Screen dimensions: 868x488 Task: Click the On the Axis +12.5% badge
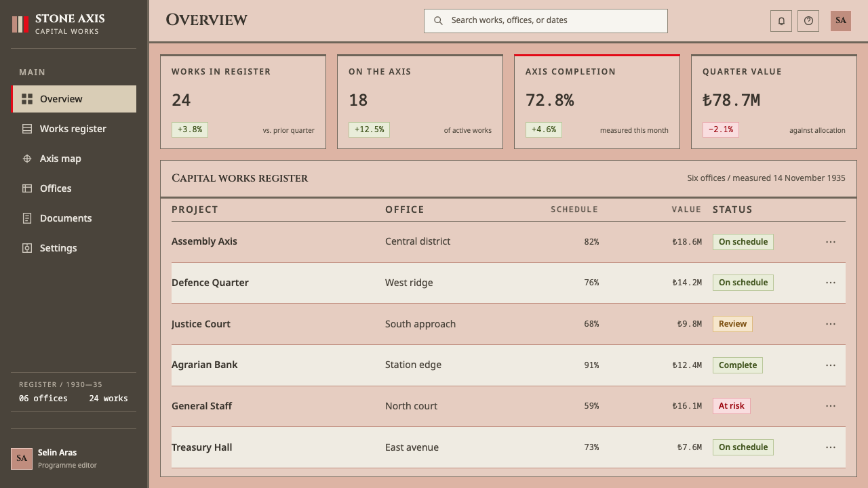click(x=369, y=129)
